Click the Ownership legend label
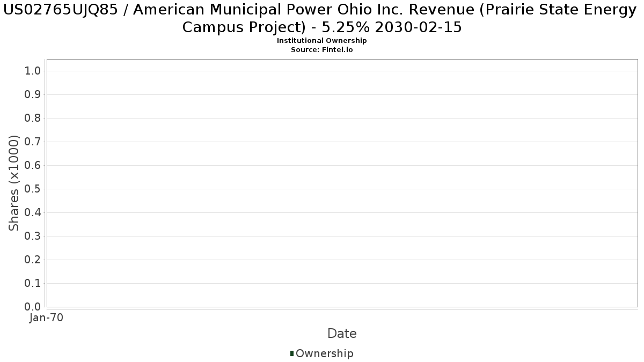Screen dimensions: 644x362 (325, 353)
